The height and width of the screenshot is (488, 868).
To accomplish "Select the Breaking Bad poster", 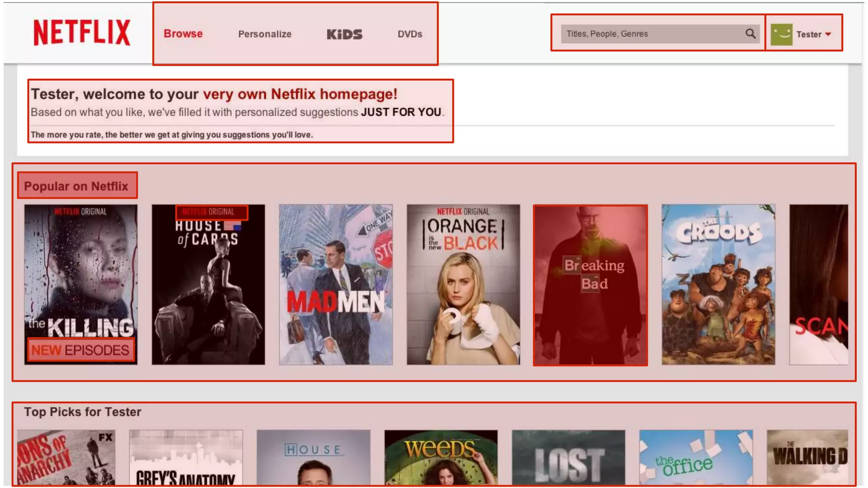I will pyautogui.click(x=590, y=285).
